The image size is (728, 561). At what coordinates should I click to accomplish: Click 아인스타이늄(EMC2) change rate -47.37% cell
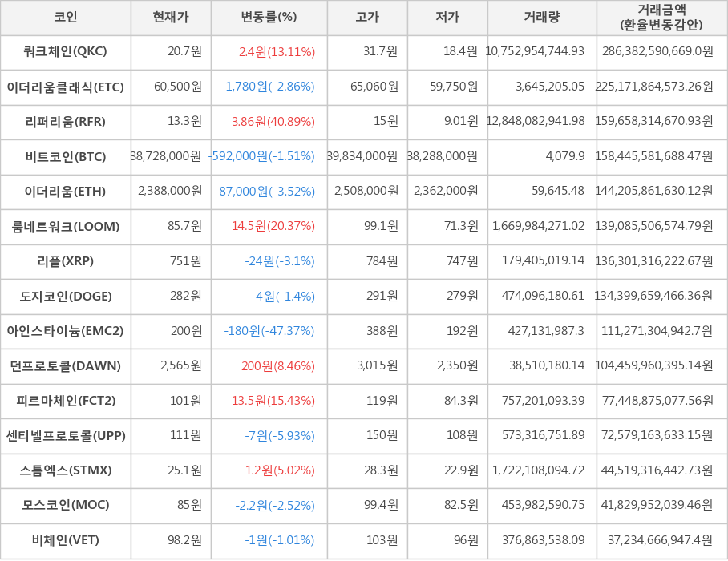pos(269,331)
